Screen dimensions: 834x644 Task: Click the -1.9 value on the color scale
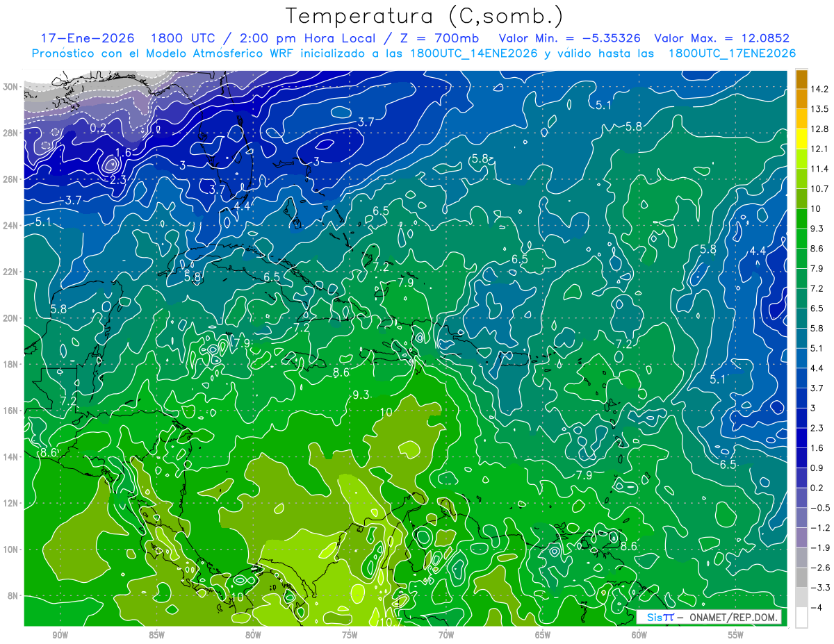click(x=820, y=548)
